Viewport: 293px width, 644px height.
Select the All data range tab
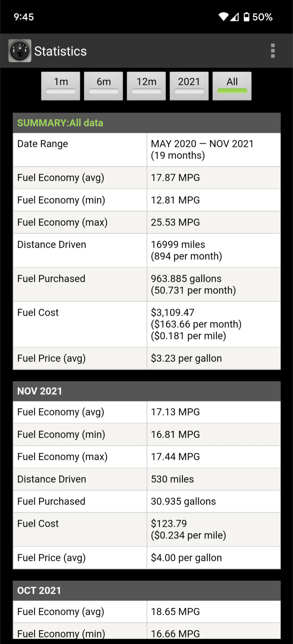232,86
